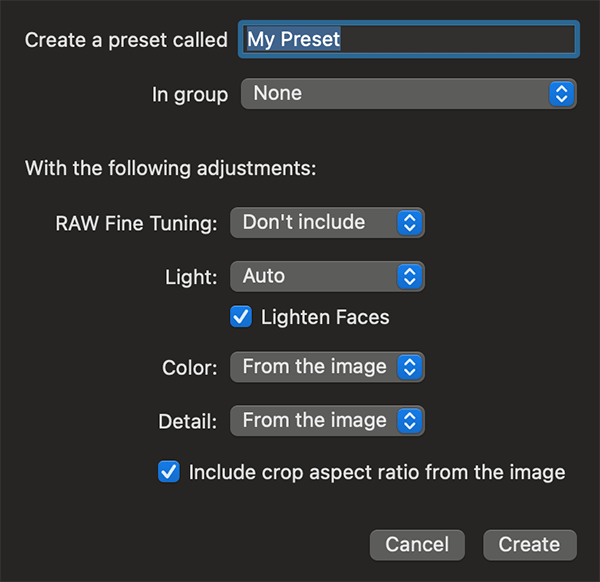The image size is (600, 582).
Task: Open the Light dropdown set to Auto
Action: (x=327, y=276)
